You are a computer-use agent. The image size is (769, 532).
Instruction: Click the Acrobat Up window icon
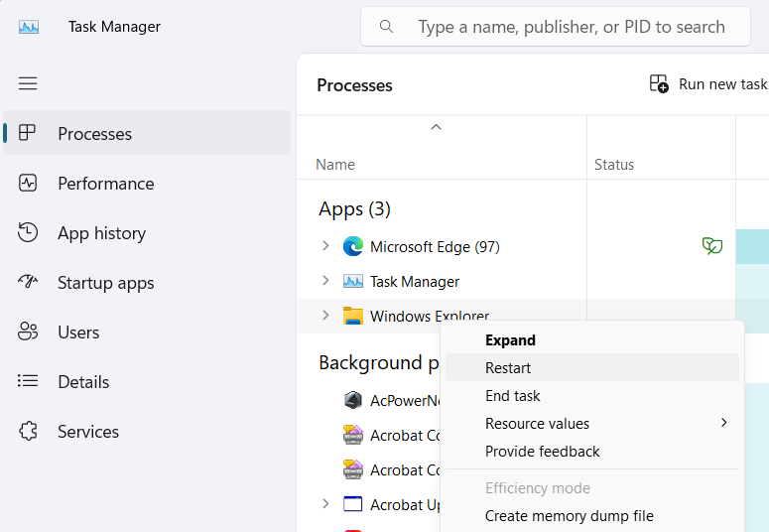pos(352,504)
